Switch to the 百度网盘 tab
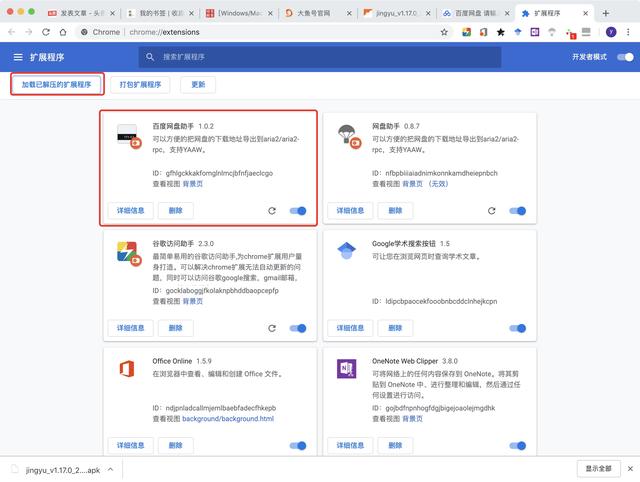 [x=475, y=13]
